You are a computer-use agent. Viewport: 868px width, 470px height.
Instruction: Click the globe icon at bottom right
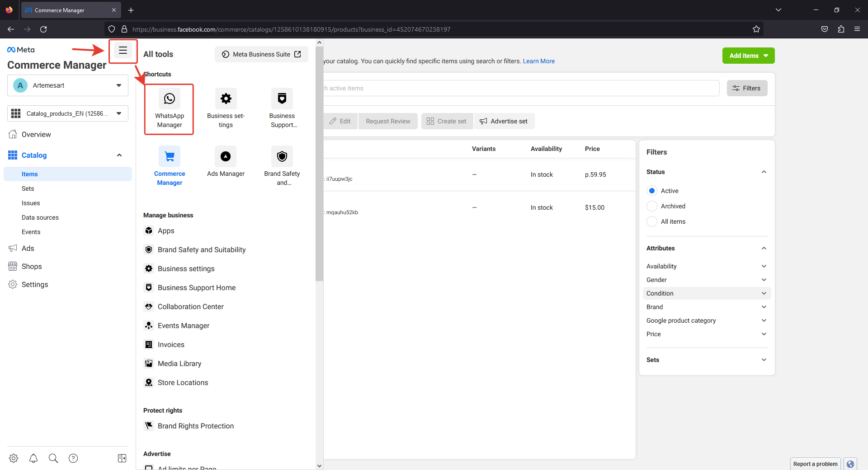[x=850, y=464]
